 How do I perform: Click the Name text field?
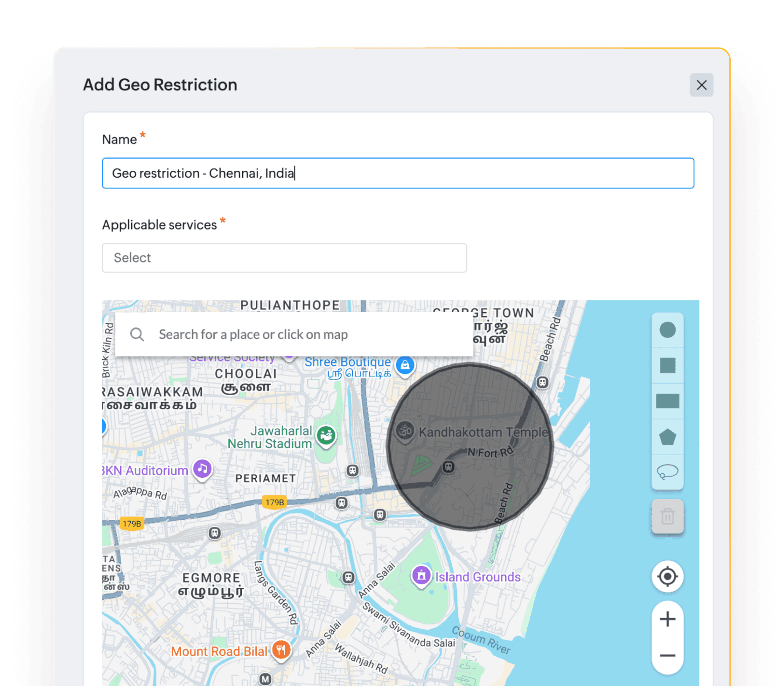point(398,173)
